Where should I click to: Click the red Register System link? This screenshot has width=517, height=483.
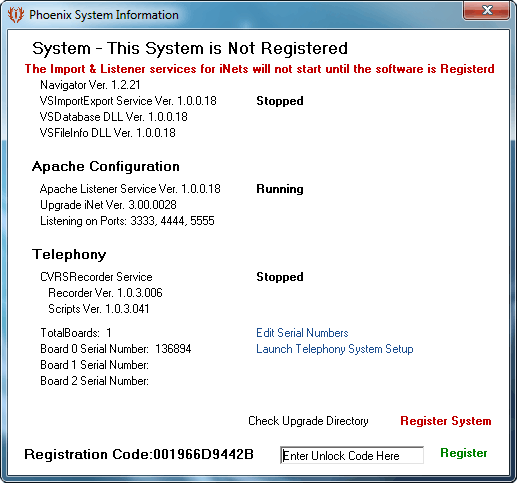(x=446, y=421)
